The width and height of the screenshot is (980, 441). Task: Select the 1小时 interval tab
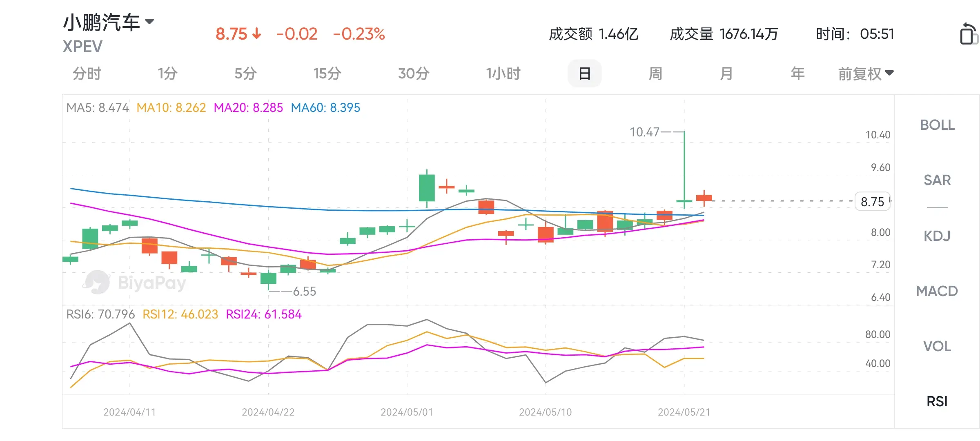(503, 74)
